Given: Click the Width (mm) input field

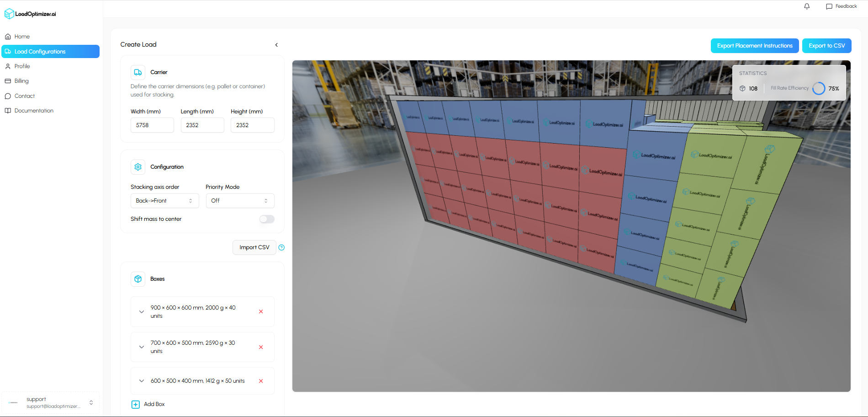Looking at the screenshot, I should click(152, 125).
